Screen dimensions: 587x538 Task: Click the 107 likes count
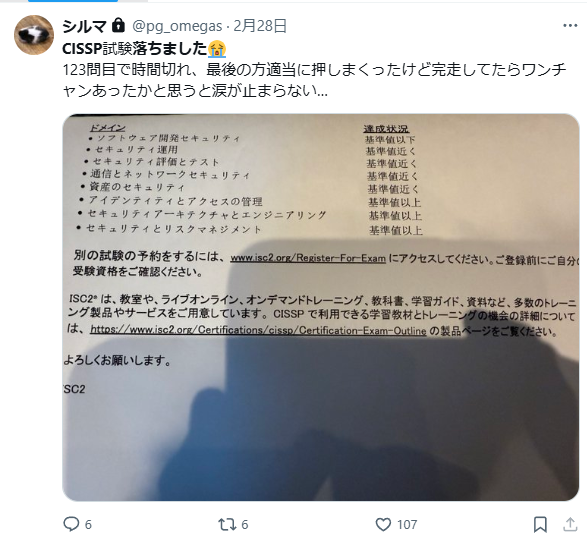(x=407, y=525)
